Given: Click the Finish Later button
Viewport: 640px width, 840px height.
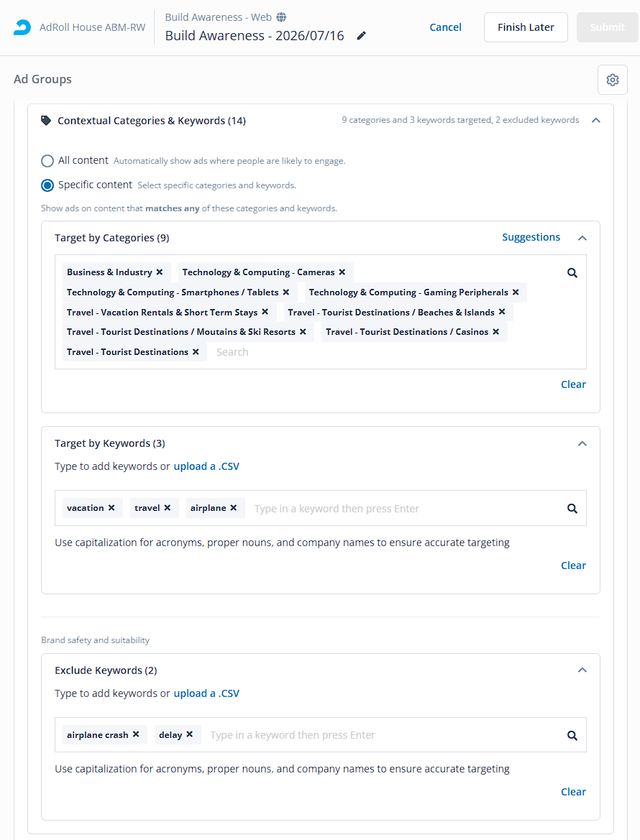Looking at the screenshot, I should pyautogui.click(x=526, y=27).
